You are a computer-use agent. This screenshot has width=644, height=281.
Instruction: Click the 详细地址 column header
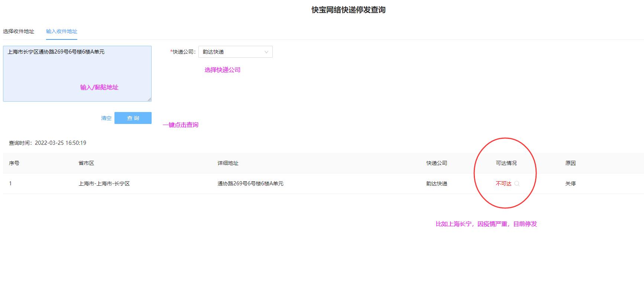[228, 163]
